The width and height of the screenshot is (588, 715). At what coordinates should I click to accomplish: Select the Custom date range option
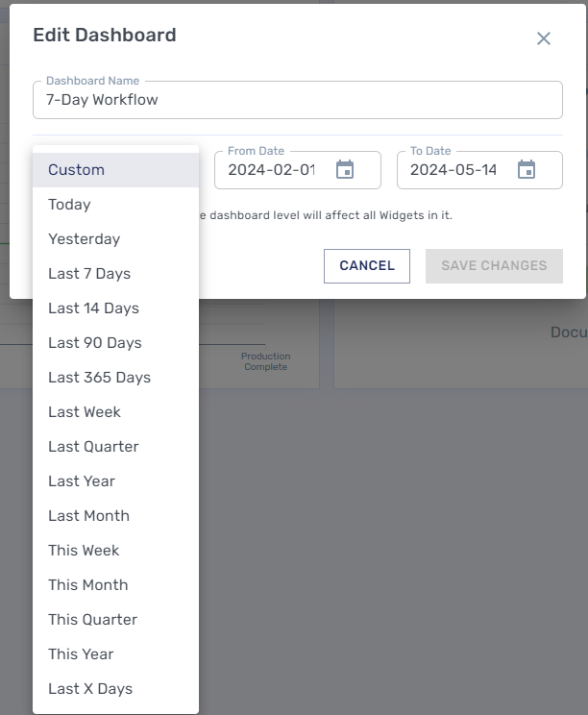click(x=77, y=170)
